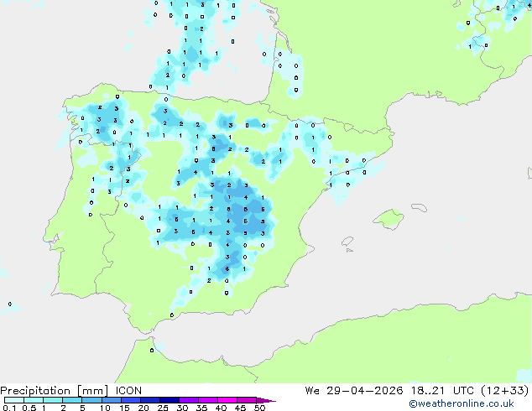Click the '[mm]' unit label
Viewport: 532px width, 411px height.
point(93,391)
